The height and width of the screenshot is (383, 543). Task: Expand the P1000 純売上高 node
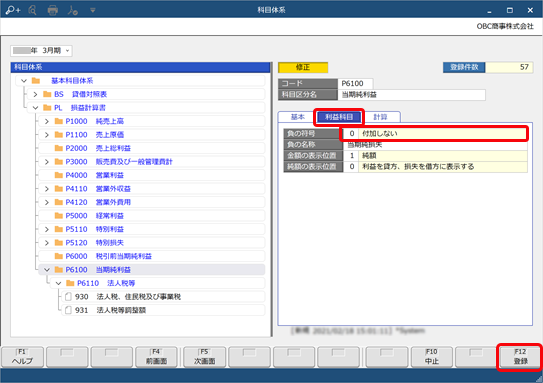point(47,121)
